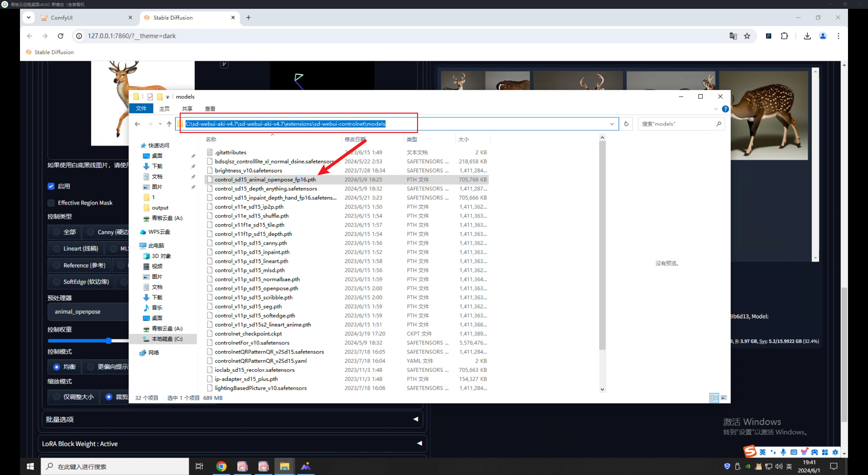
Task: Sort files by the 名称 column header
Action: pyautogui.click(x=211, y=139)
